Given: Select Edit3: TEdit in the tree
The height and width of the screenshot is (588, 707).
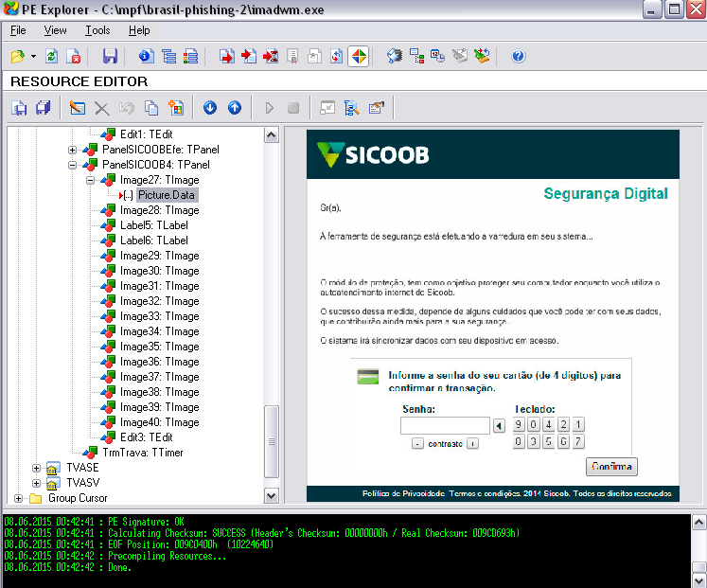Looking at the screenshot, I should (146, 437).
